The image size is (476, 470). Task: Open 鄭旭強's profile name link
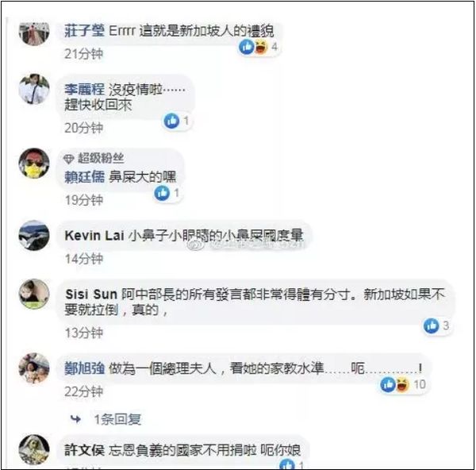pos(84,368)
